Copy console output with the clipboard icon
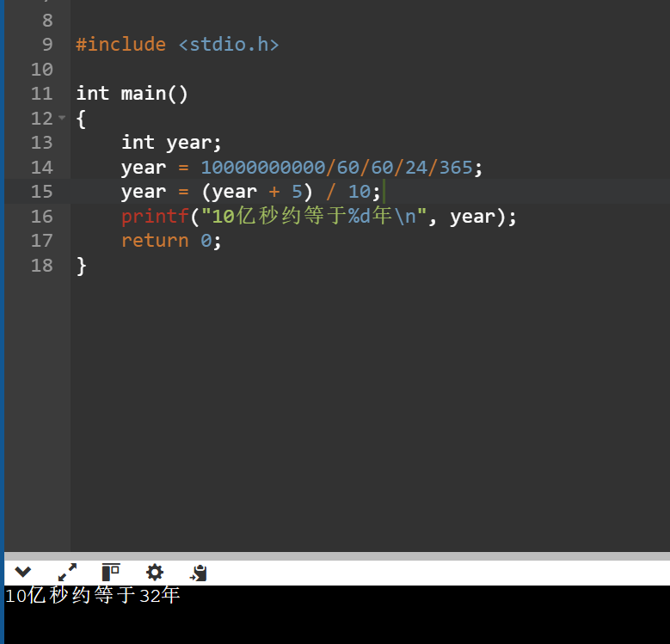 pyautogui.click(x=199, y=573)
